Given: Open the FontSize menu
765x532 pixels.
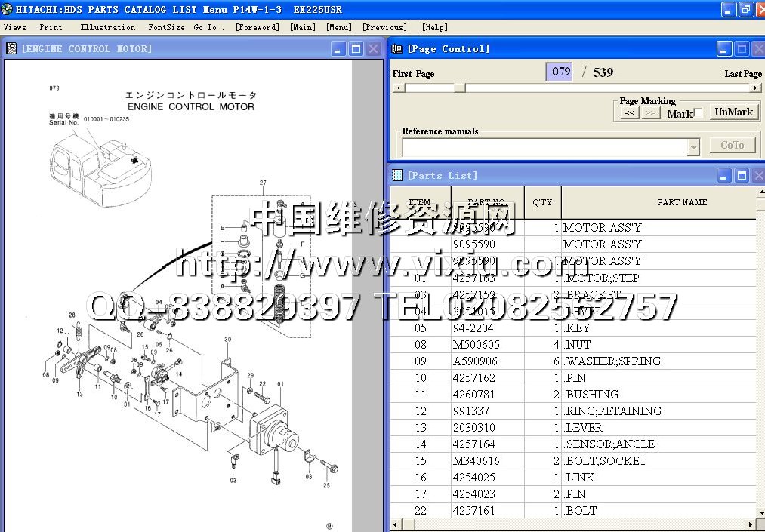Looking at the screenshot, I should [x=166, y=27].
